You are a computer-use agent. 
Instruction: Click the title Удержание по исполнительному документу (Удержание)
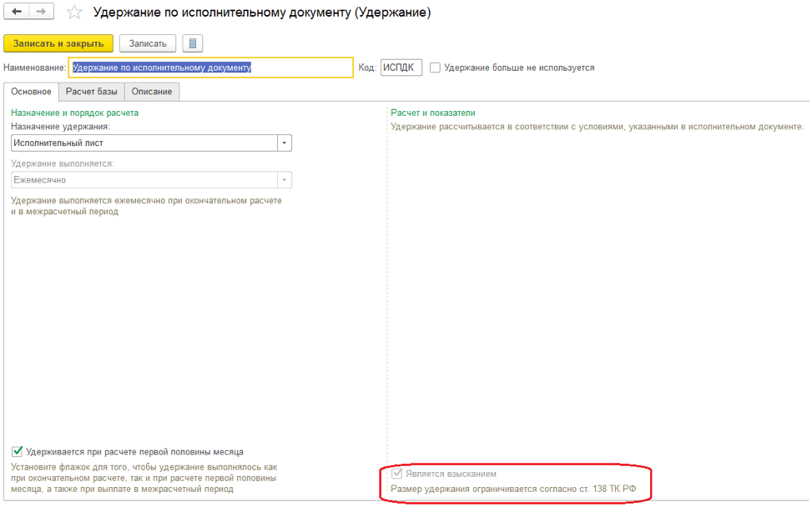[262, 13]
